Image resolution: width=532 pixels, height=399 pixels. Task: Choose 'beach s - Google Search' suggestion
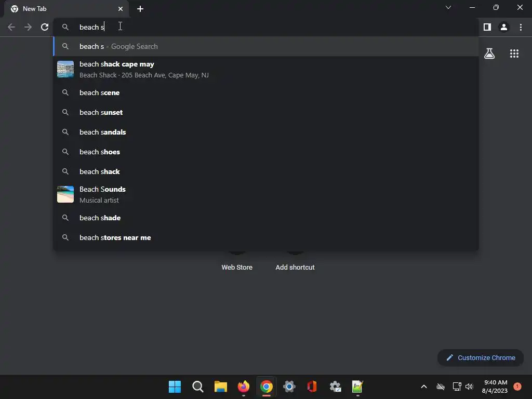[x=266, y=46]
